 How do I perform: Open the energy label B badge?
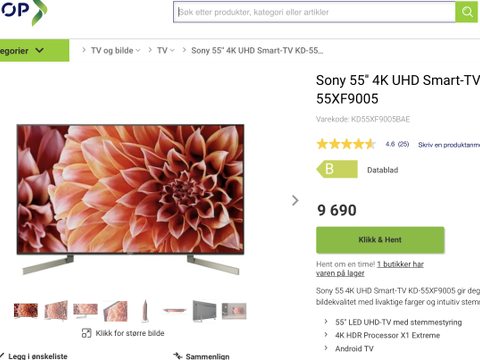point(337,169)
